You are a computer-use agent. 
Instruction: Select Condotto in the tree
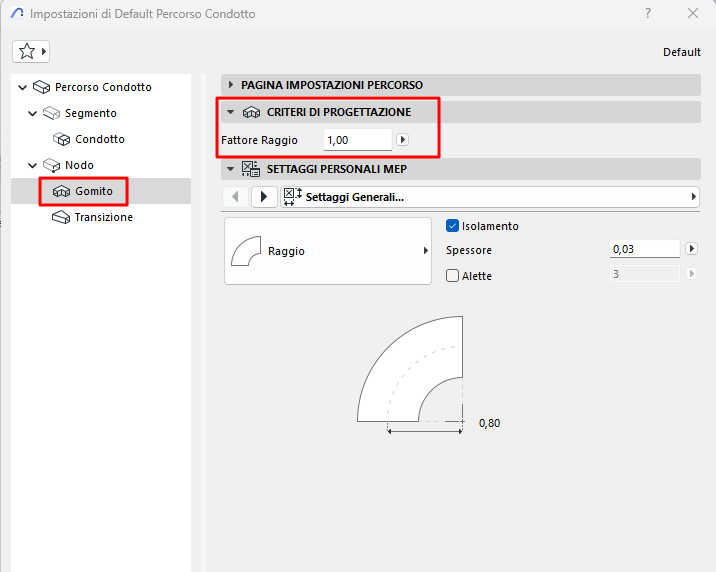[x=100, y=139]
